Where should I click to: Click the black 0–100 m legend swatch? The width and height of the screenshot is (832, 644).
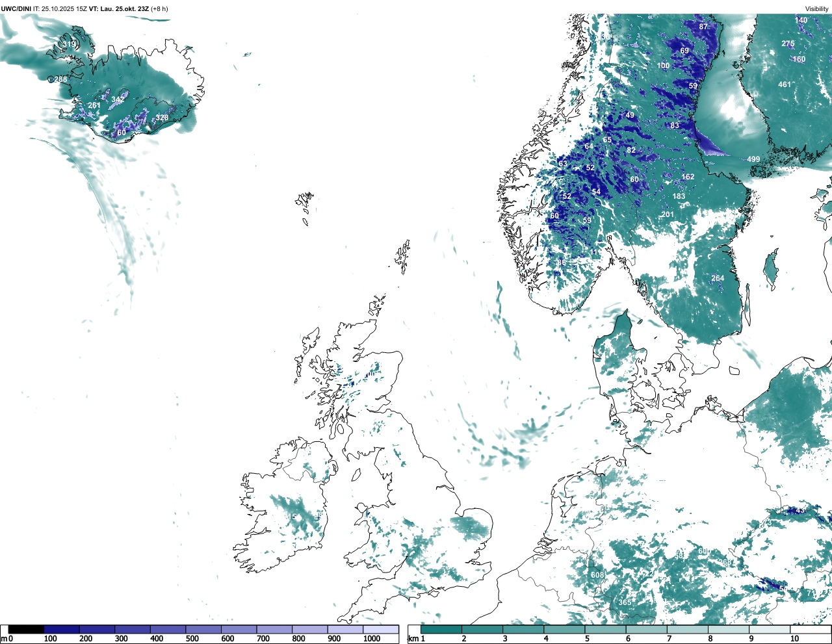point(27,629)
